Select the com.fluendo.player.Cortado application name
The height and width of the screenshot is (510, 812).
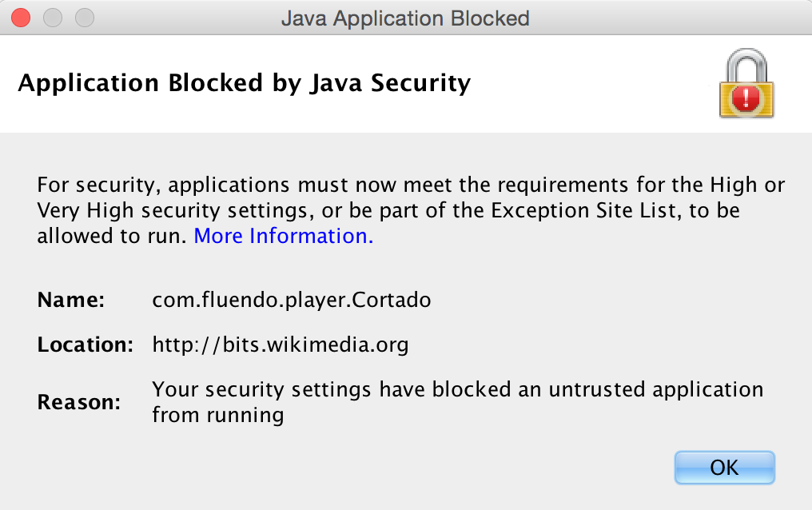point(292,301)
